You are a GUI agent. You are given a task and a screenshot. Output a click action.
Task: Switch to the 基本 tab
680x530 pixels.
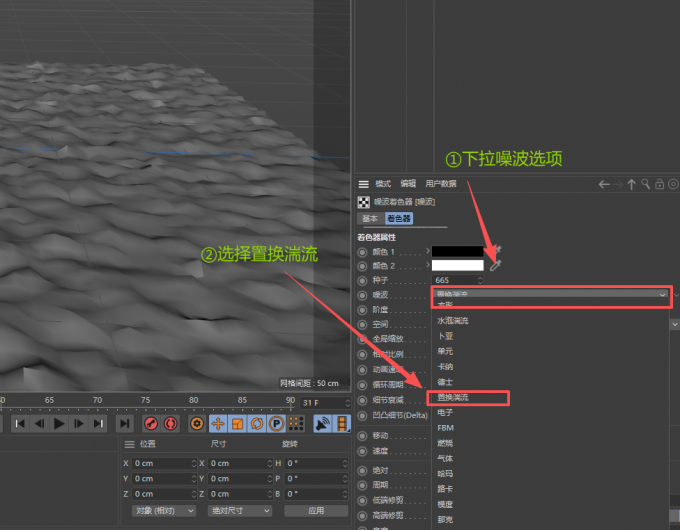click(x=370, y=217)
